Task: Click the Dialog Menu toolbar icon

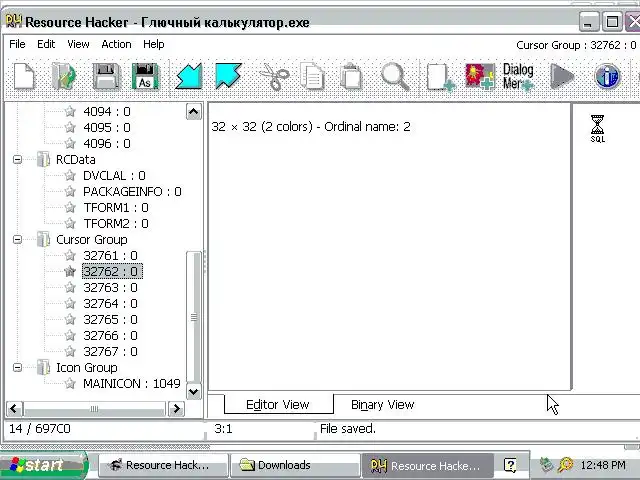Action: click(x=518, y=77)
